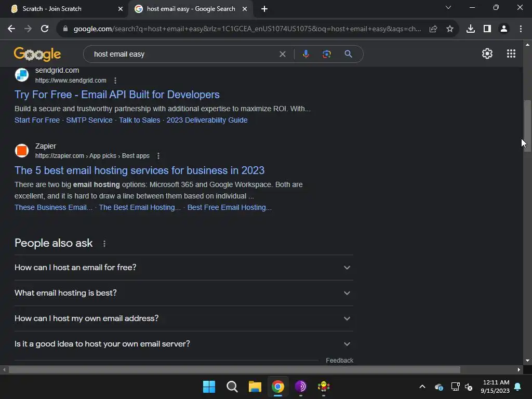Open new browser tab
The image size is (532, 399).
pyautogui.click(x=264, y=9)
